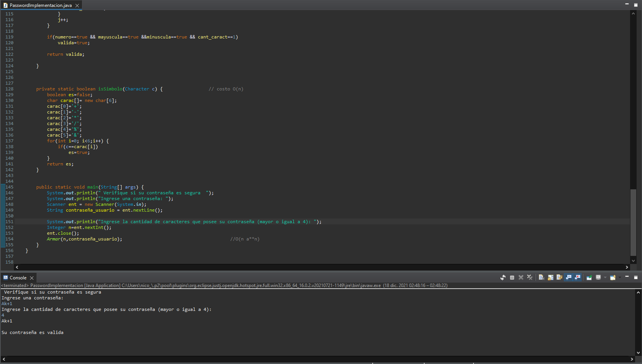The height and width of the screenshot is (364, 642).
Task: Switch to the Console tab
Action: [x=18, y=278]
